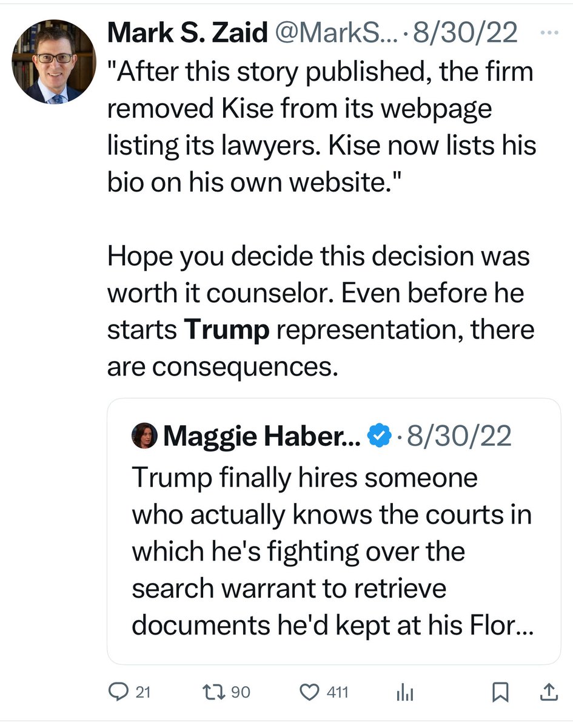
Task: Click the main tweet's 8/30/22 timestamp
Action: coord(464,33)
